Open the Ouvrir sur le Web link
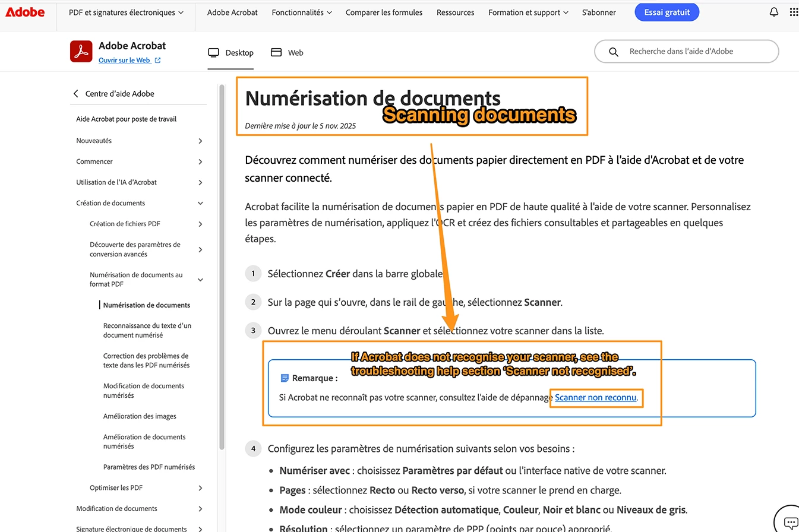Image resolution: width=799 pixels, height=532 pixels. 130,60
